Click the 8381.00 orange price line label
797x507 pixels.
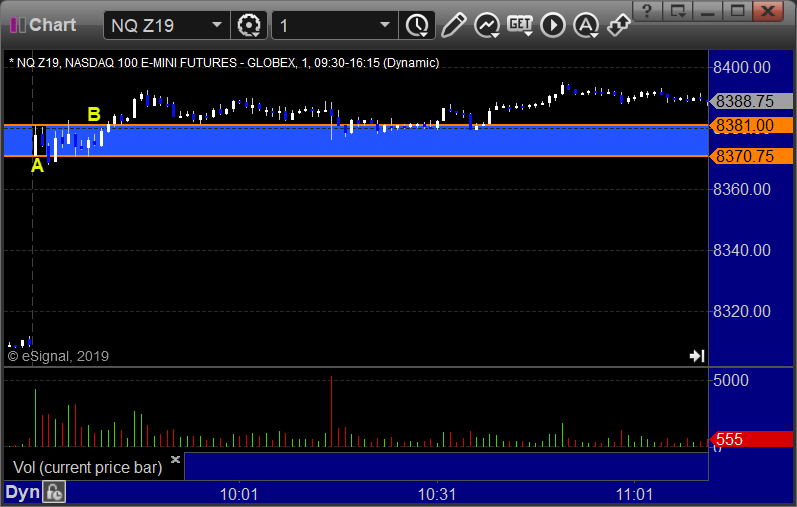click(x=751, y=125)
